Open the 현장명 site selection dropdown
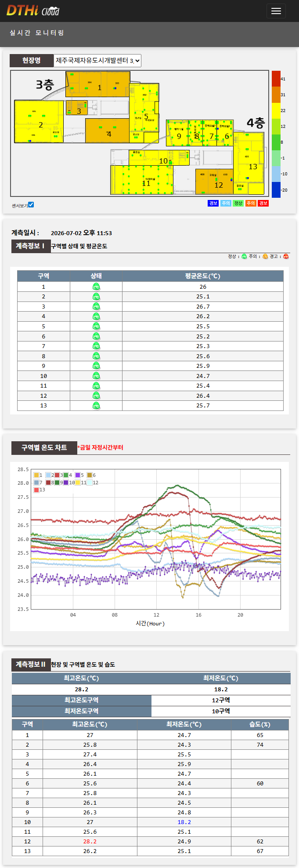The image size is (299, 868). (97, 61)
